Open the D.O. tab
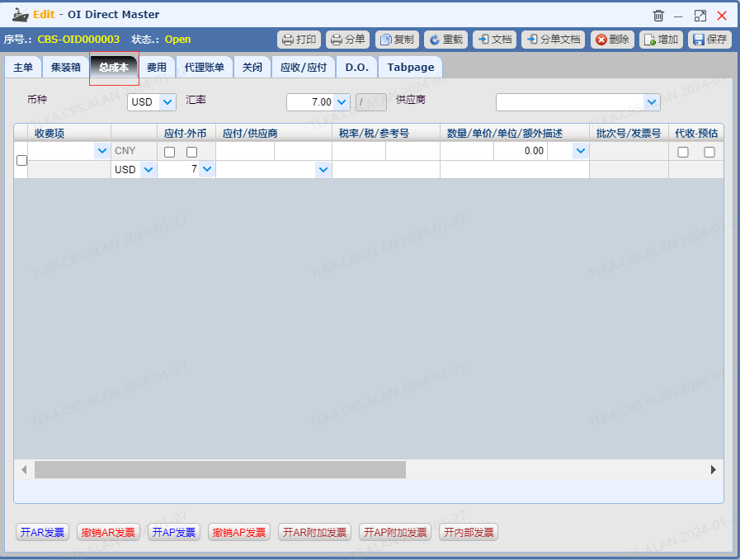 (x=356, y=68)
